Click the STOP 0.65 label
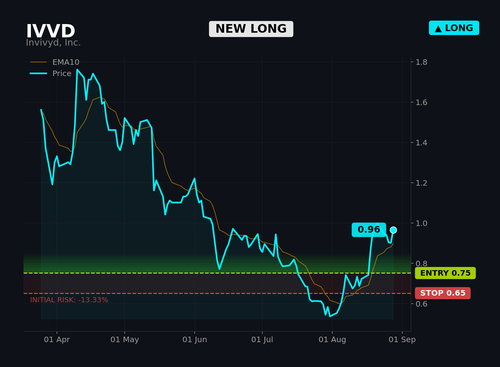Viewport: 500px width, 367px height. [443, 293]
